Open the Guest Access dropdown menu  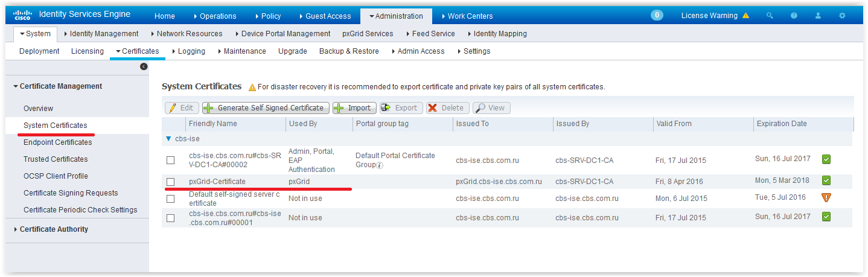coord(325,16)
